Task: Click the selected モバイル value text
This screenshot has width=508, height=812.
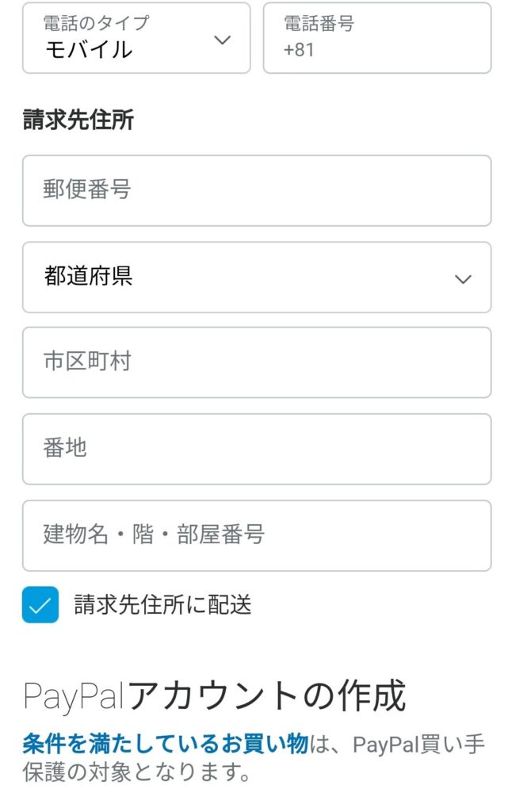Action: [x=88, y=50]
